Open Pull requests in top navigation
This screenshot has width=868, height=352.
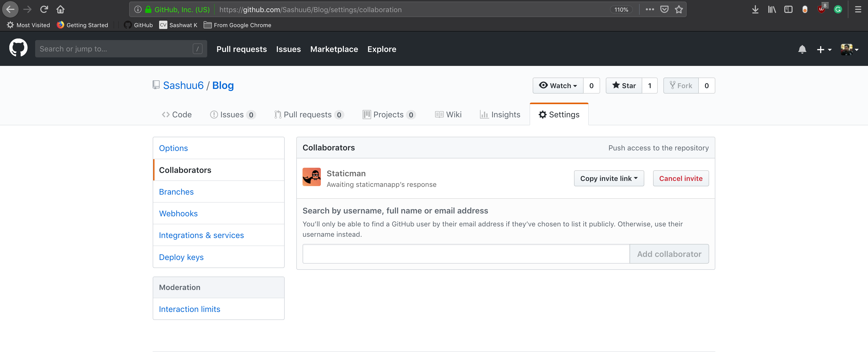pyautogui.click(x=242, y=49)
